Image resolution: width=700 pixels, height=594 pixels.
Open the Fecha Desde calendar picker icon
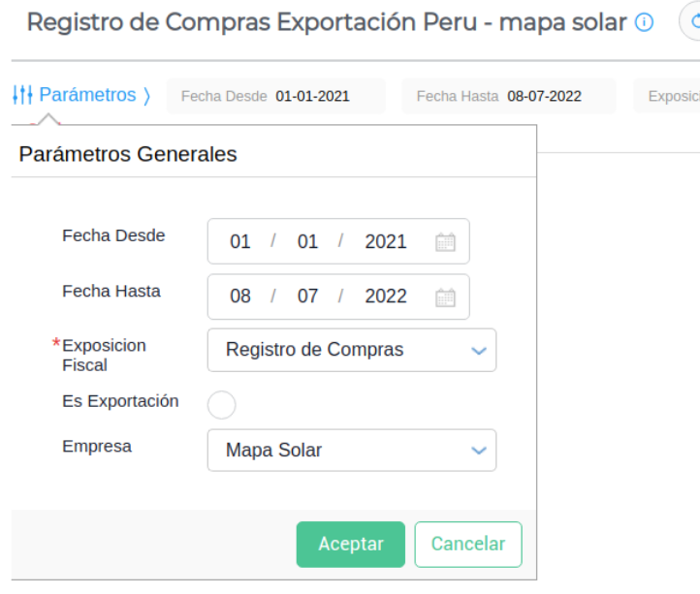point(445,242)
